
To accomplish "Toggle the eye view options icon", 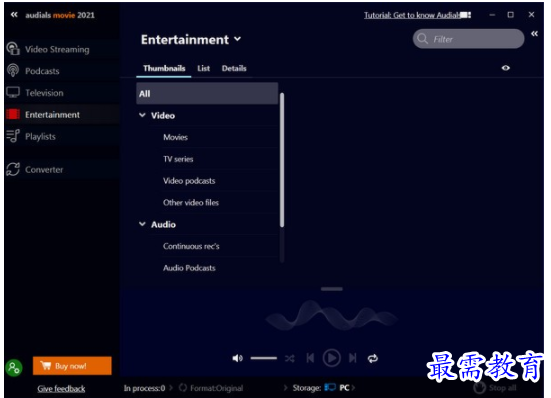I will click(x=506, y=68).
